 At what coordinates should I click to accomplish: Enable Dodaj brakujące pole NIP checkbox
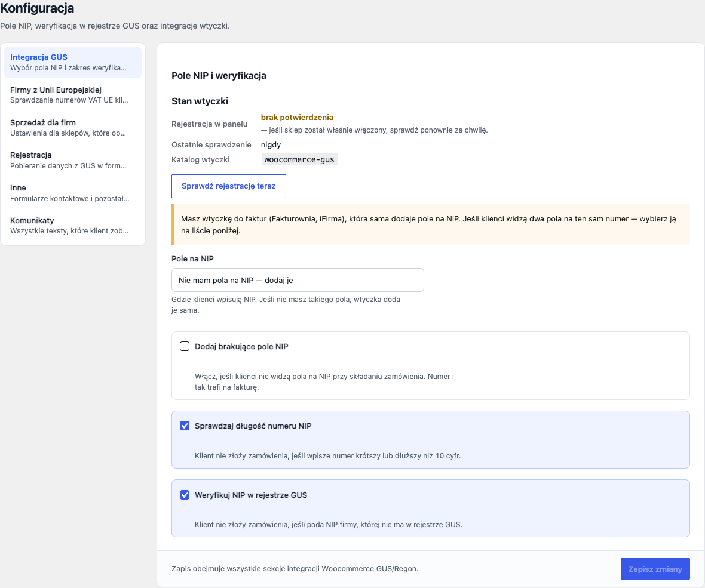click(185, 346)
